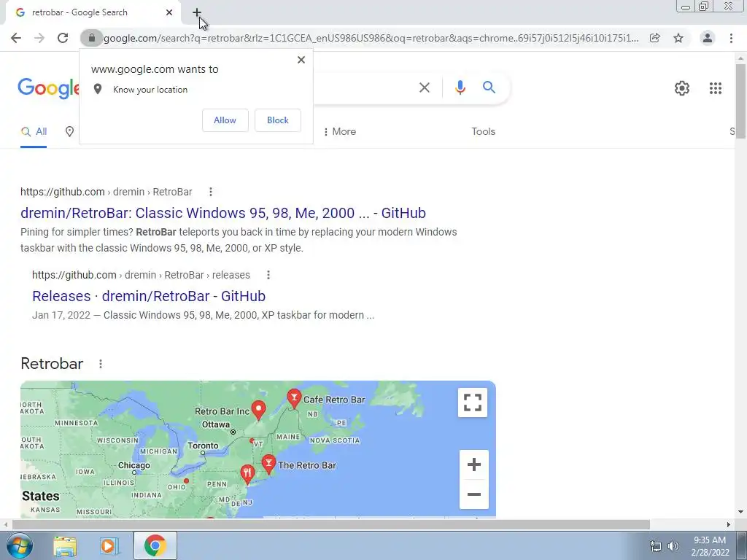Share this page icon

[x=655, y=38]
